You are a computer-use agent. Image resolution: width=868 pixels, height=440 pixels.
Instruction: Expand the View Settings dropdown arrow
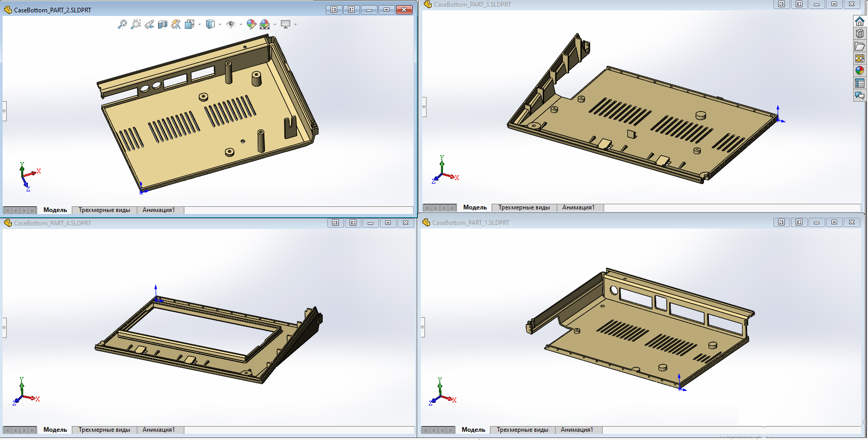pos(295,24)
